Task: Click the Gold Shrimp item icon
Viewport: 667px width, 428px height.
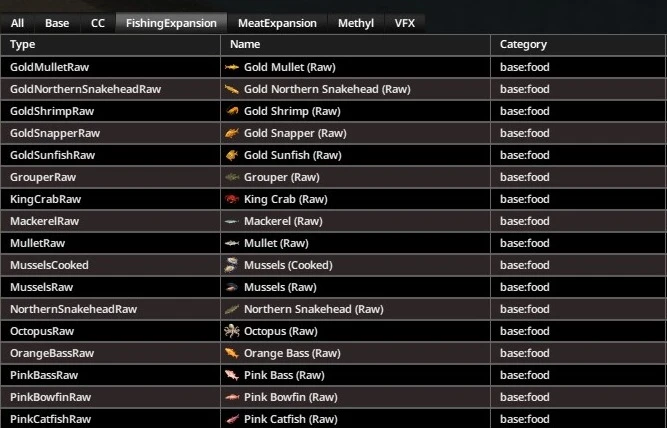Action: (x=231, y=111)
